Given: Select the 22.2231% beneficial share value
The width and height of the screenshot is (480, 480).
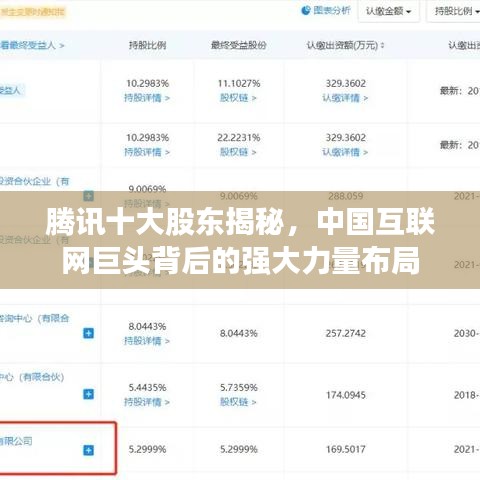Looking at the screenshot, I should (239, 138).
